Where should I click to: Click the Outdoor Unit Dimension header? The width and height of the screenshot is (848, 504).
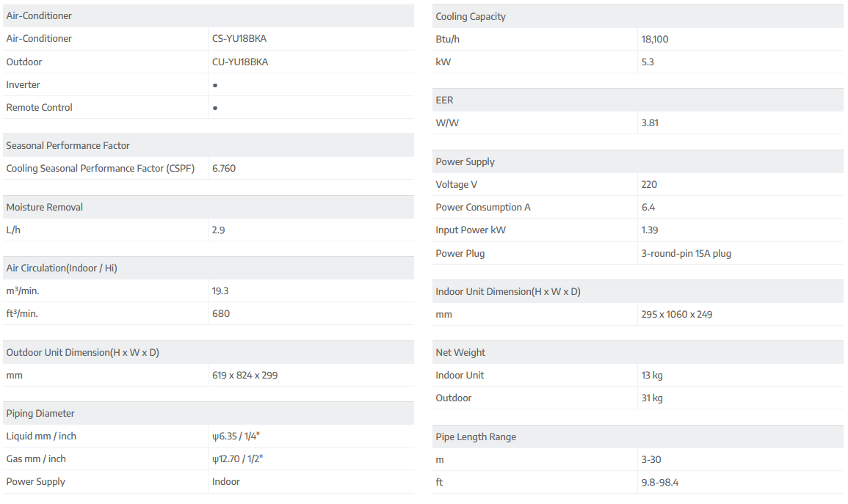click(82, 352)
